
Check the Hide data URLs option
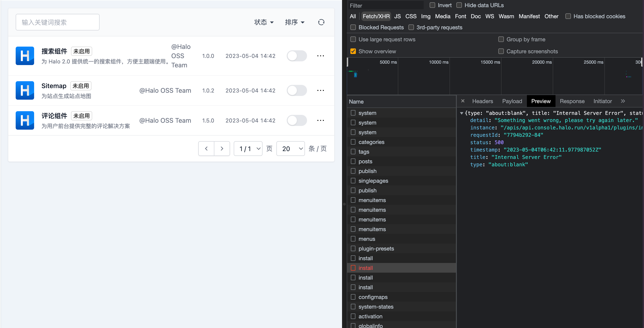pos(459,5)
